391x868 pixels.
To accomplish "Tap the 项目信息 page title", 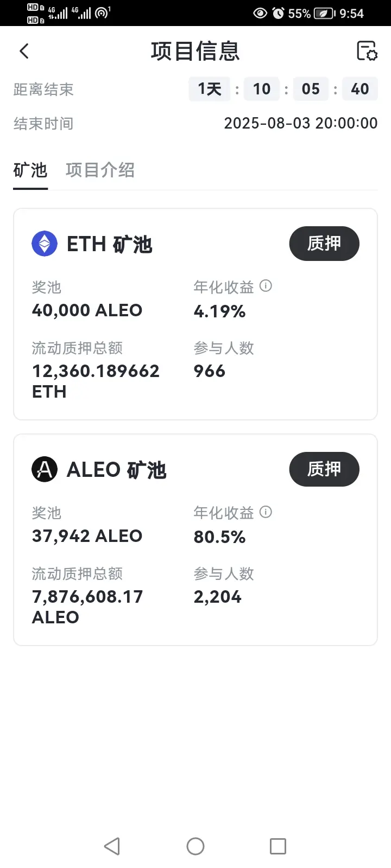I will tap(195, 51).
